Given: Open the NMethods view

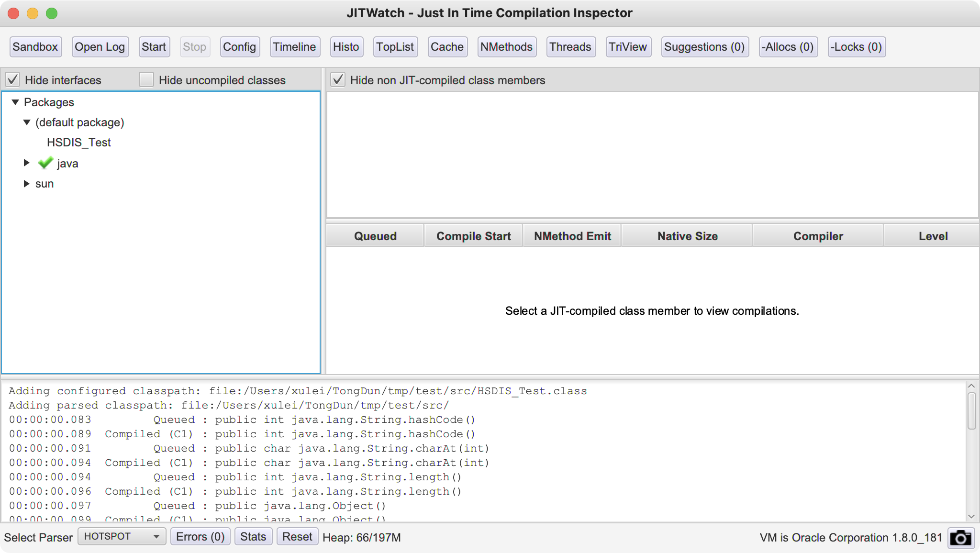Looking at the screenshot, I should click(x=506, y=47).
